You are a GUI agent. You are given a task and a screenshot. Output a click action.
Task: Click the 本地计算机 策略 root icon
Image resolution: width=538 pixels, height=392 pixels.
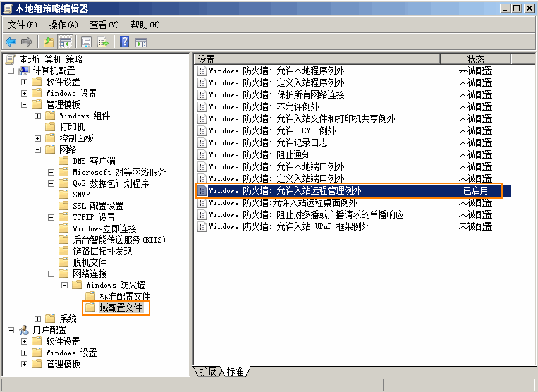11,59
